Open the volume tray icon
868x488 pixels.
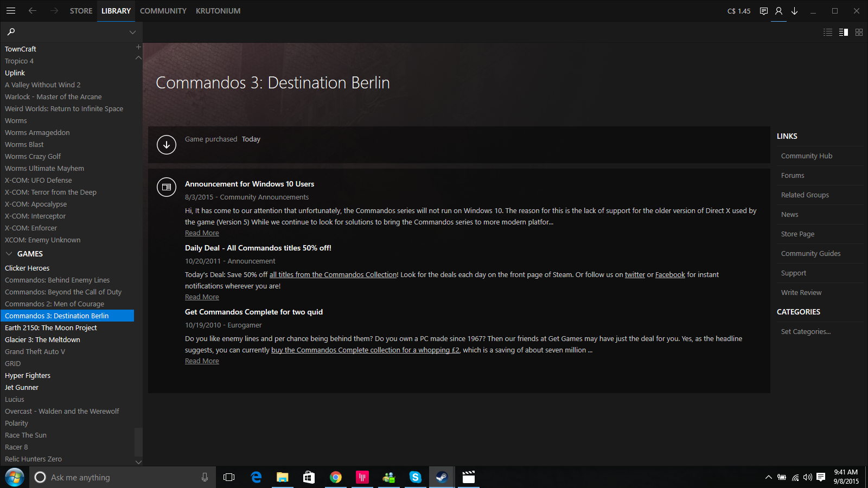point(808,477)
